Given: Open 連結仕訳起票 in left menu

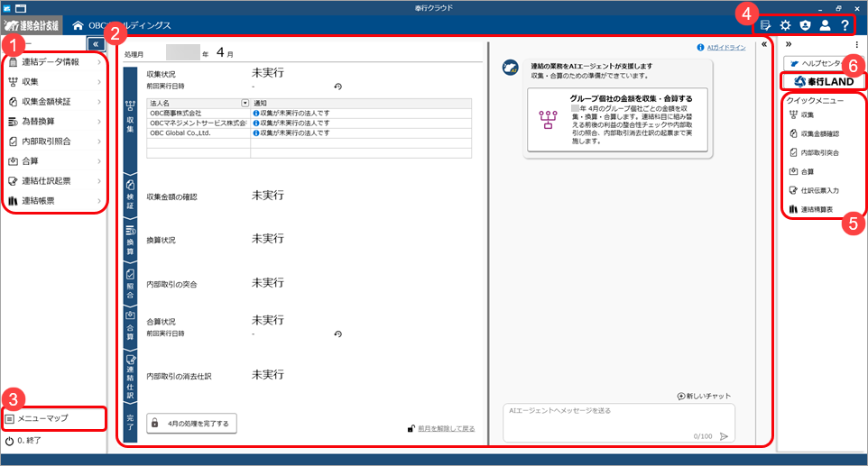Looking at the screenshot, I should (54, 181).
